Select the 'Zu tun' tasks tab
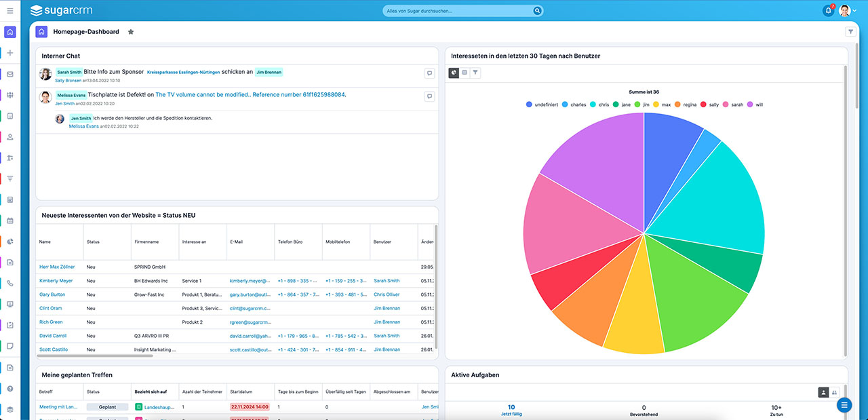Screen dimensions: 868x420 click(x=776, y=410)
